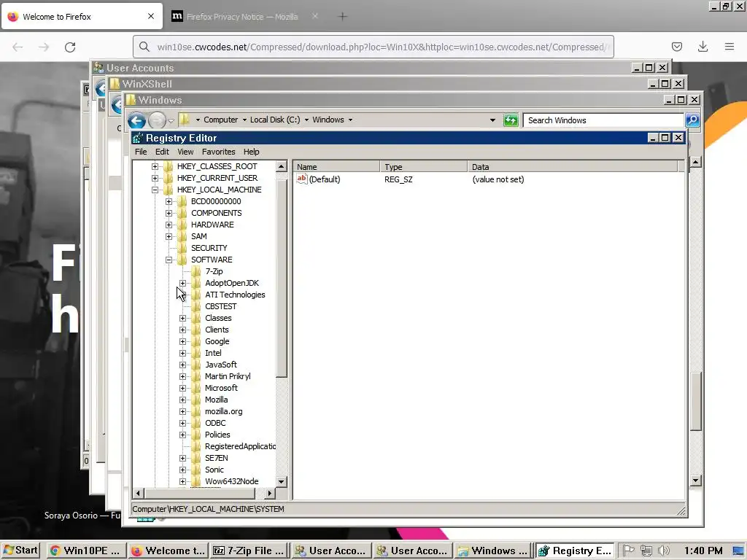Click the Start button

(20, 551)
